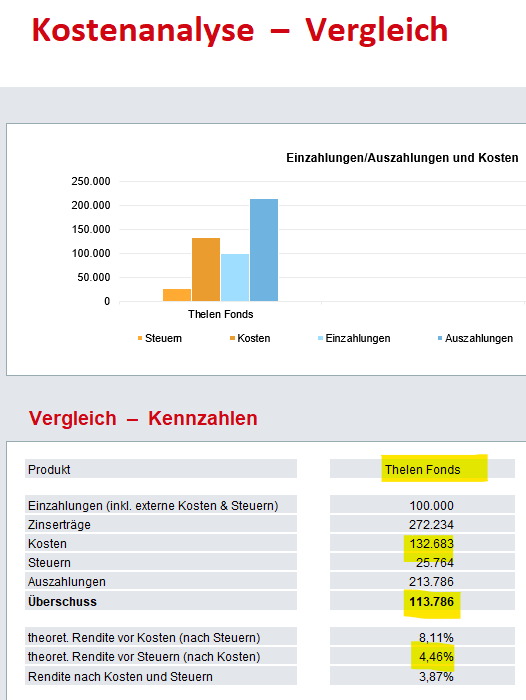Click highlighted Thelen Fonds table header
This screenshot has height=700, width=526.
(422, 470)
